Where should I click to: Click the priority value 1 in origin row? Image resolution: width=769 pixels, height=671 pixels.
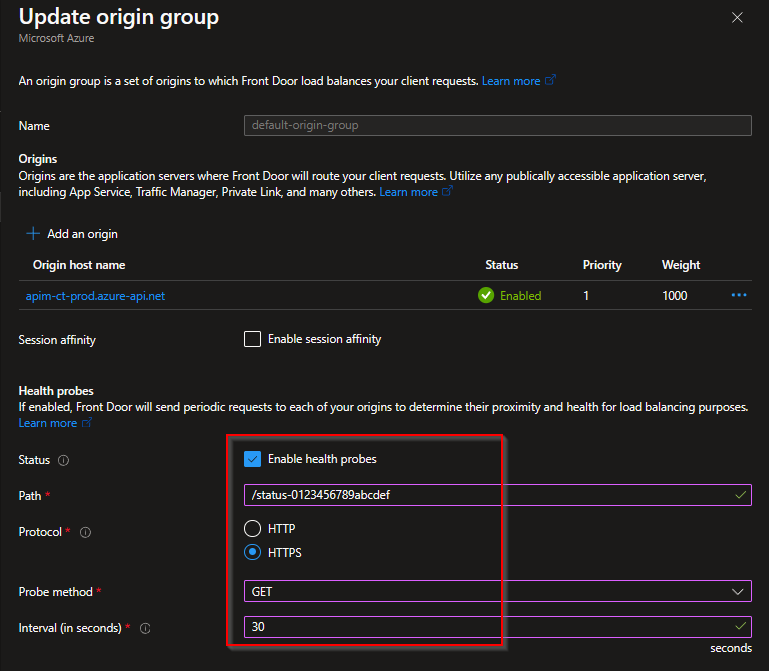pyautogui.click(x=586, y=296)
